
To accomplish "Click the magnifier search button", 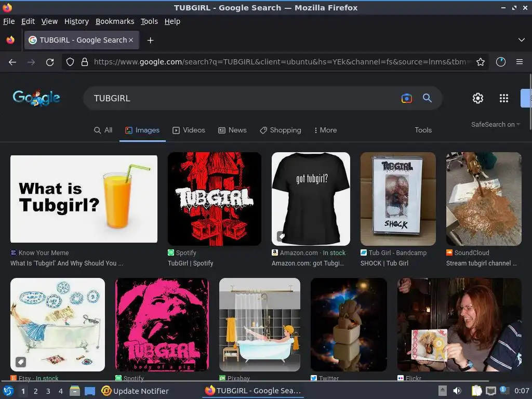I will tap(427, 98).
